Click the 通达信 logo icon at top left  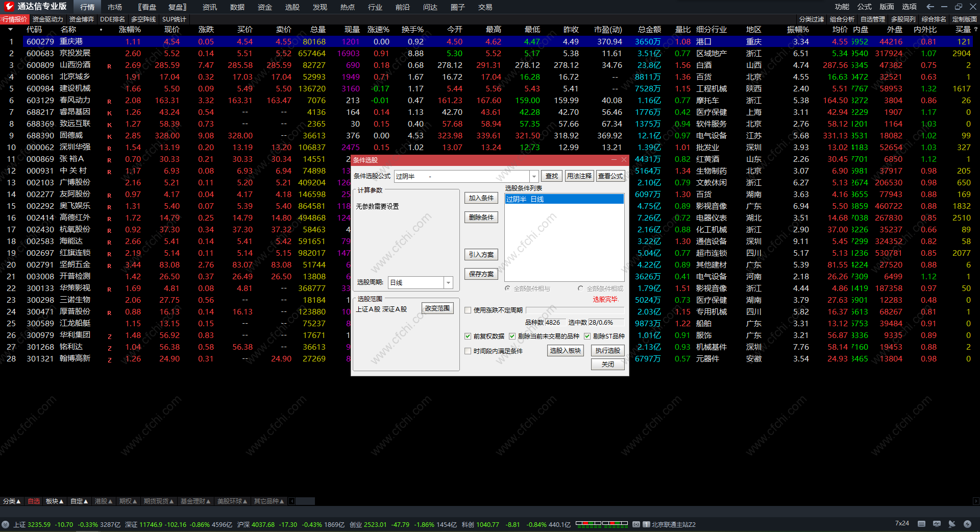9,7
